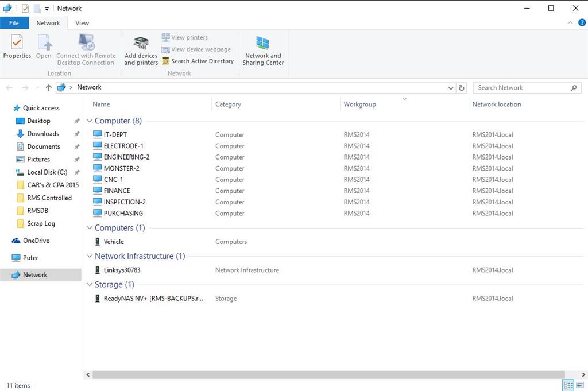
Task: Sort by the Workgroup column header
Action: coord(359,104)
